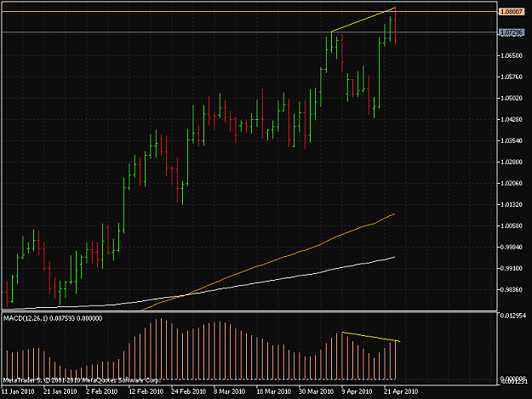Click the 30 Mar 2010 date label
532x399 pixels.
click(316, 391)
